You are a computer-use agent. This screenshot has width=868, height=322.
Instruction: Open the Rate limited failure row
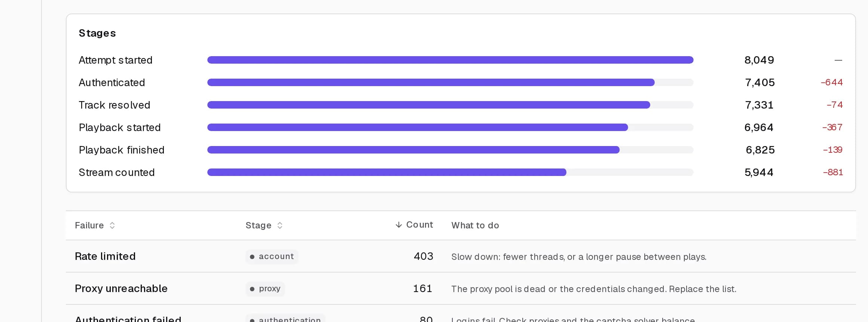click(x=461, y=256)
